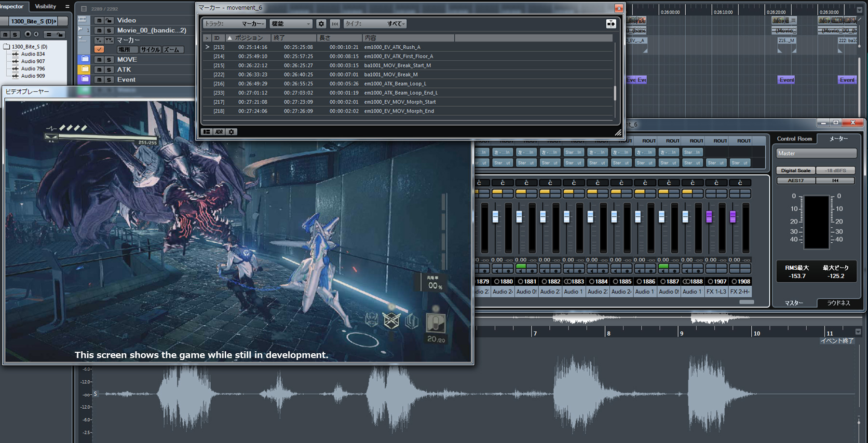868x443 pixels.
Task: Click the MOVE folder track icon
Action: point(85,59)
